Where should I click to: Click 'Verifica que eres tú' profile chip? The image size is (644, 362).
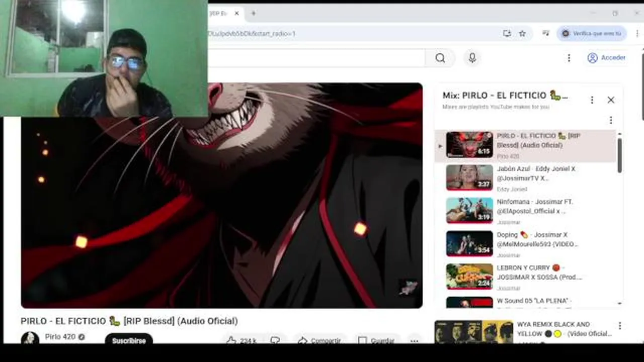click(x=592, y=34)
